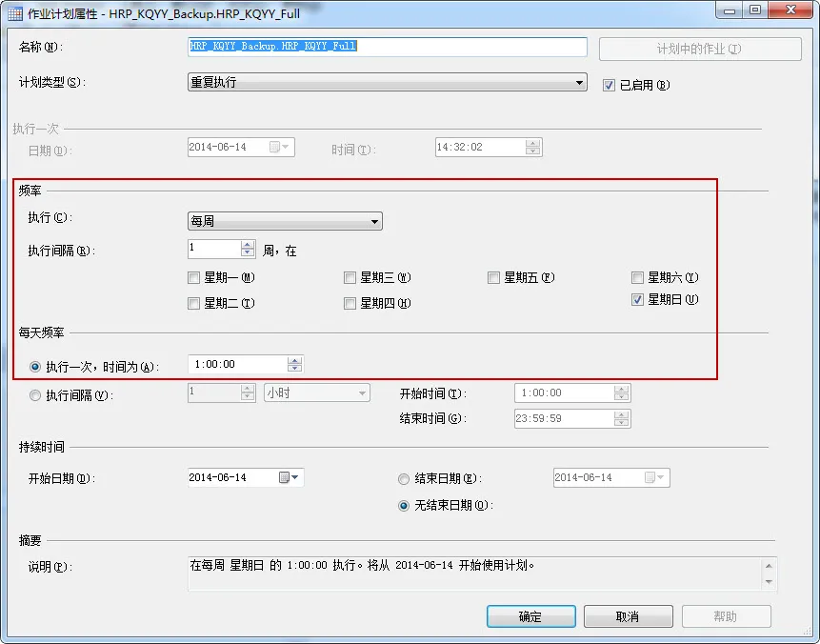Select the 执行间隔 radio button
Screen dimensions: 820x644
point(35,395)
